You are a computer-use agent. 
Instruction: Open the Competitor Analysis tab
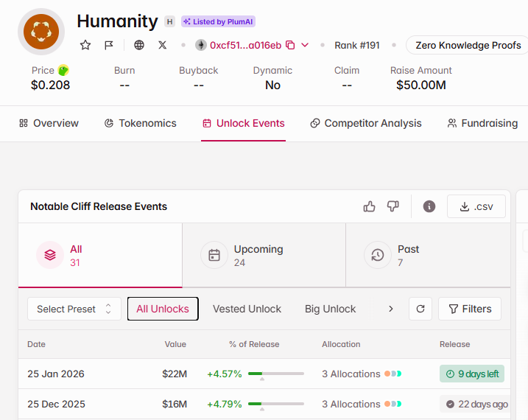[366, 123]
